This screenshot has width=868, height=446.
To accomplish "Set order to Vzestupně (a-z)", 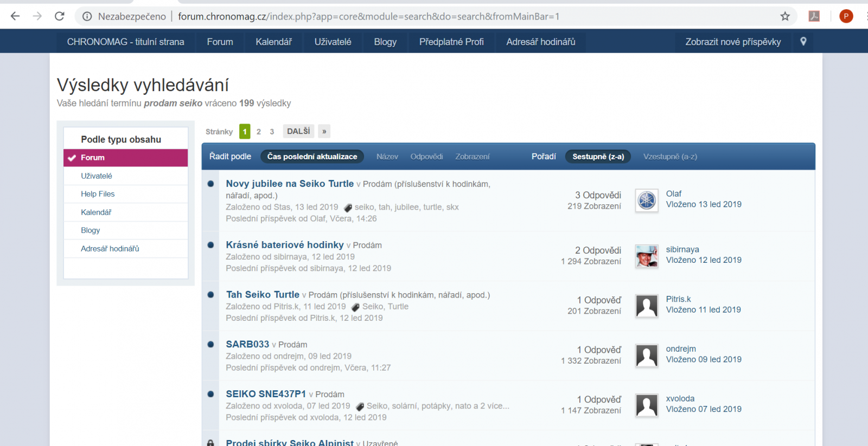I will point(670,157).
